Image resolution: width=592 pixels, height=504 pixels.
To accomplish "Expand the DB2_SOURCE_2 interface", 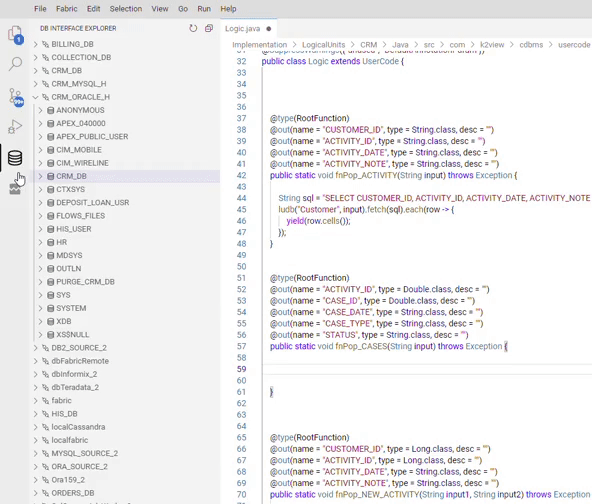I will [35, 348].
